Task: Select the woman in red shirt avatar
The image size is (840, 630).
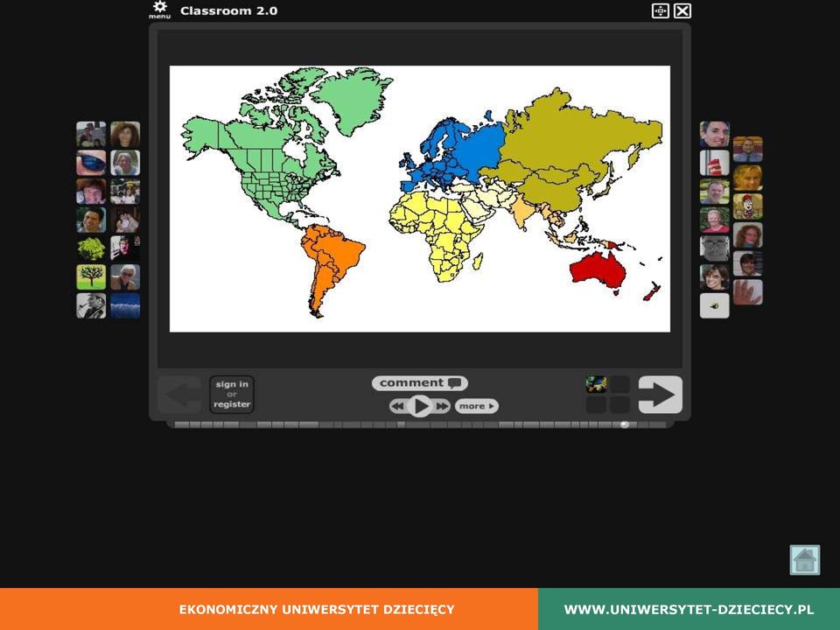Action: point(715,220)
